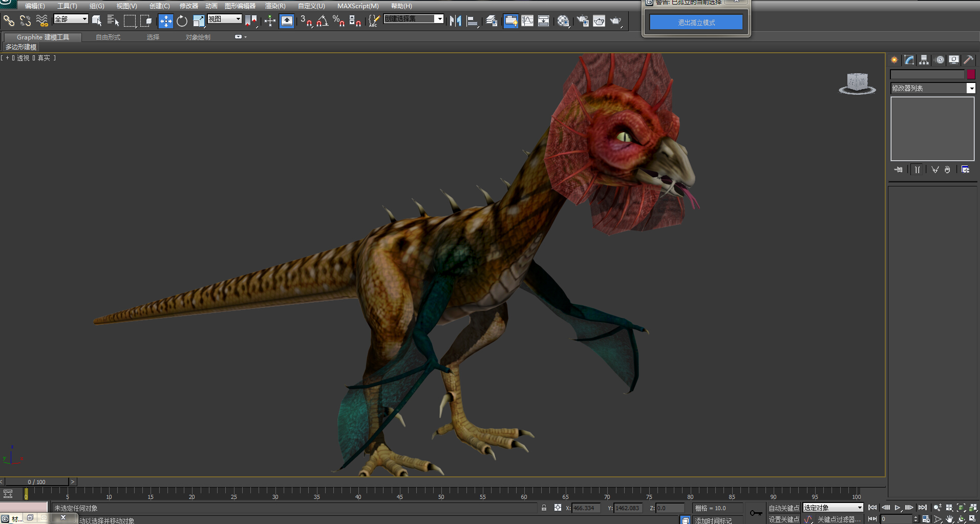980x524 pixels.
Task: Switch to the 对象绘制 ribbon tab
Action: 198,37
